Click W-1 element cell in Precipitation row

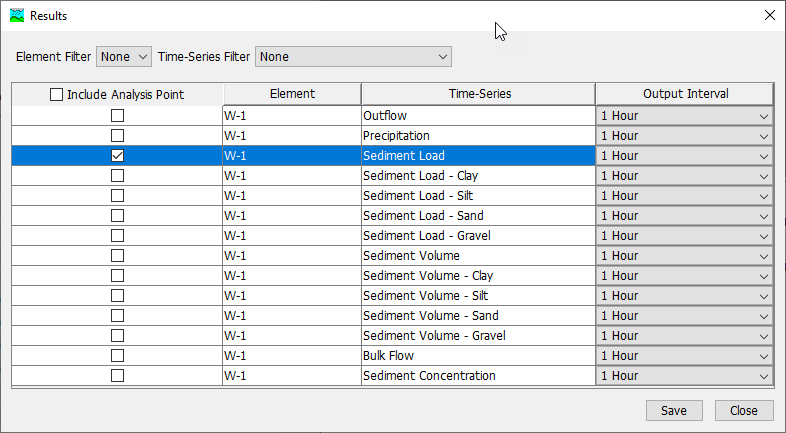coord(292,136)
